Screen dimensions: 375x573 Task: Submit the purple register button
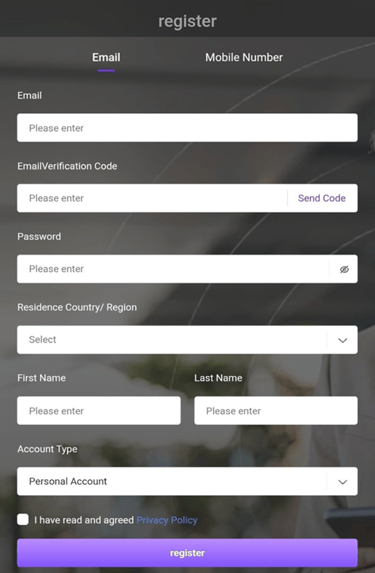tap(187, 553)
